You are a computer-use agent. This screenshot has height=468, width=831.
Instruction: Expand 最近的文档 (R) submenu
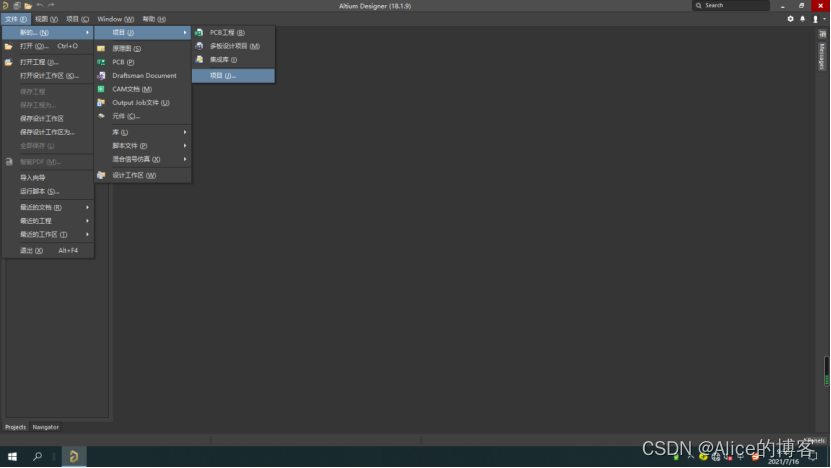tap(48, 207)
